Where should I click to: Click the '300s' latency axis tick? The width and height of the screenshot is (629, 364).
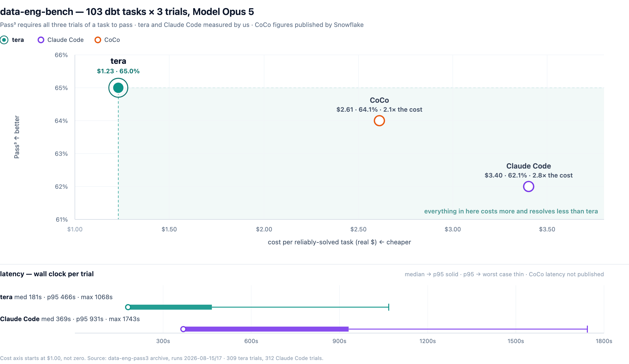[x=163, y=341]
